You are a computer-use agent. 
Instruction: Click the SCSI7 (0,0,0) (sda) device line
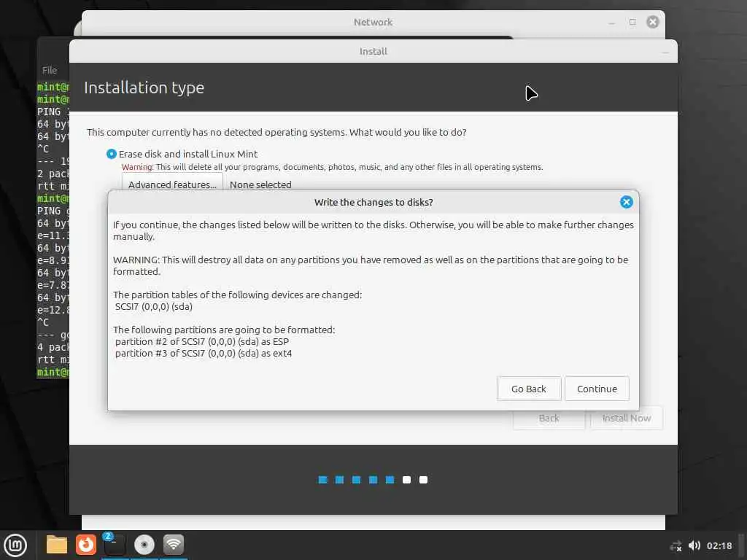click(x=153, y=307)
